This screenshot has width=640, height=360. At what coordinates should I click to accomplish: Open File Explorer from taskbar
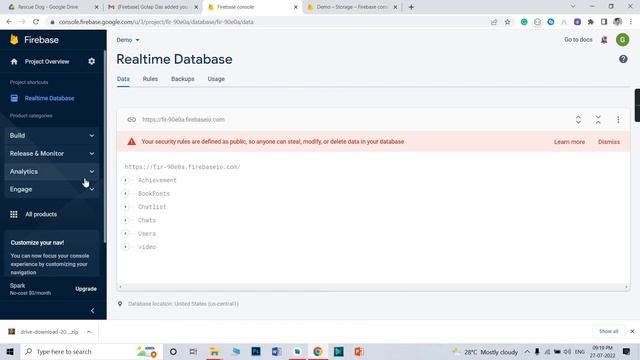pyautogui.click(x=214, y=351)
